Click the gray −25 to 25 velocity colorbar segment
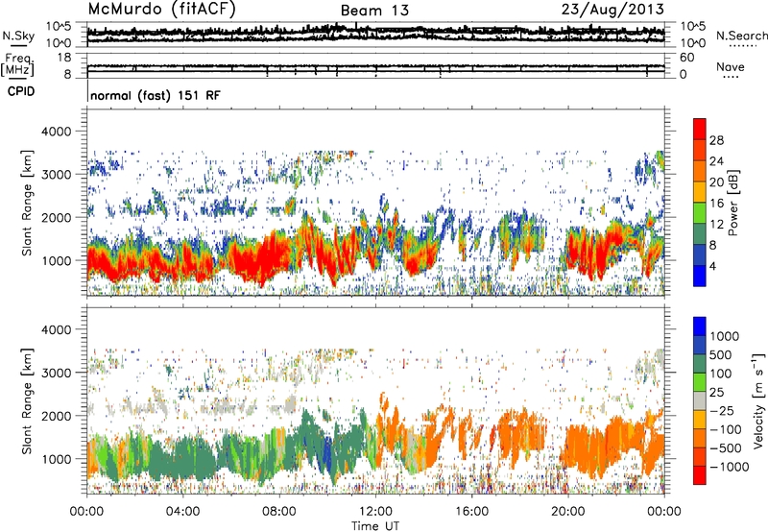 pyautogui.click(x=700, y=400)
